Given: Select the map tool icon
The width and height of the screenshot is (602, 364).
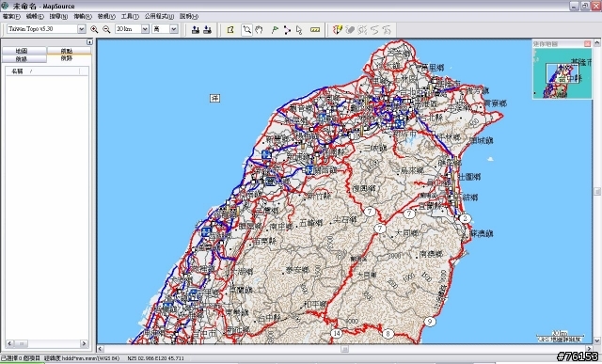Looking at the screenshot, I should [230, 29].
